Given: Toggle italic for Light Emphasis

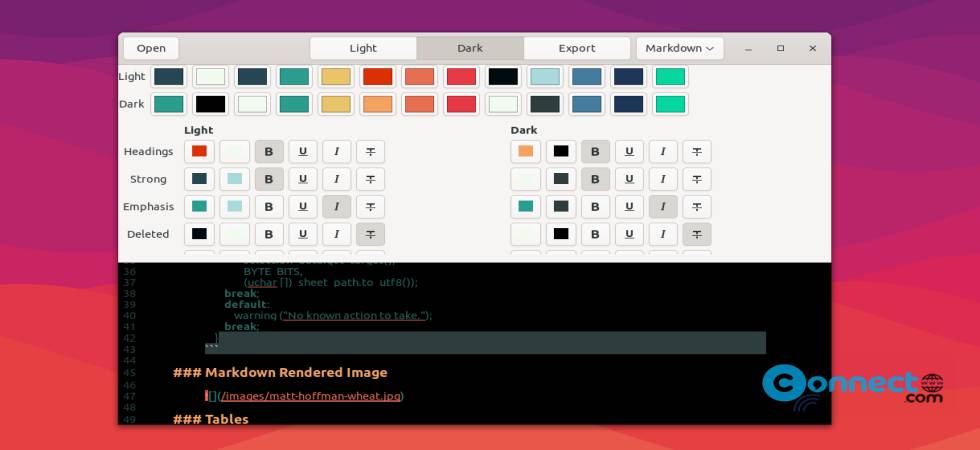Looking at the screenshot, I should [x=336, y=206].
